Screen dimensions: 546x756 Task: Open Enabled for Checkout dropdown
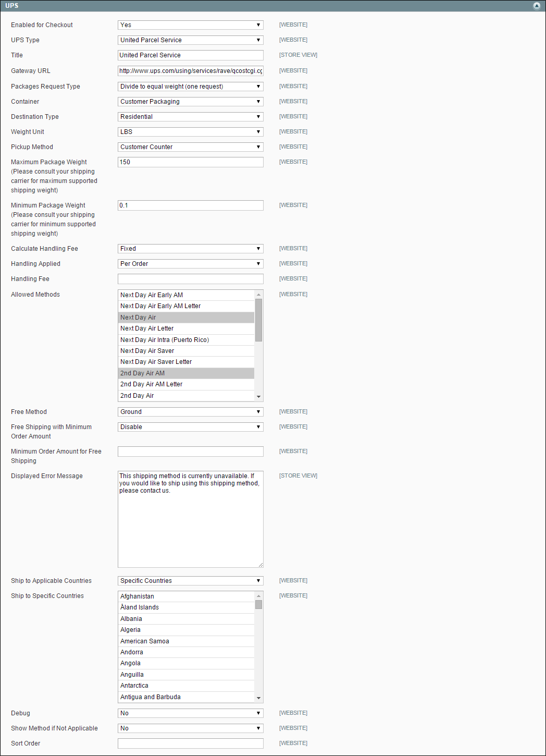click(191, 25)
